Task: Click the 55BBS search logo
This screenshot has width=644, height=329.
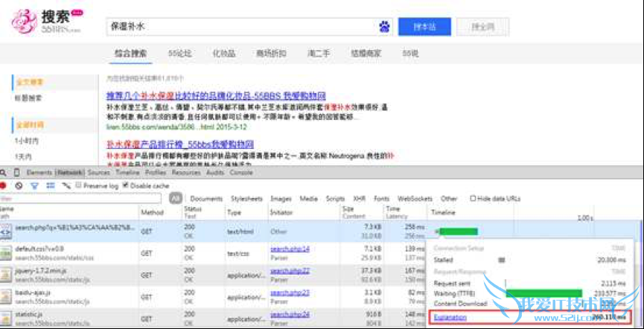Action: click(46, 22)
